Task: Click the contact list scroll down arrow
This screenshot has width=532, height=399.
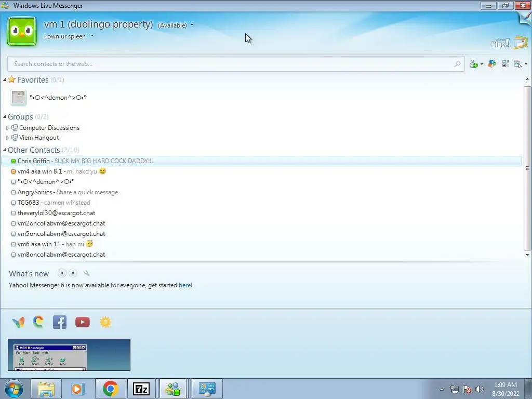Action: coord(527,255)
